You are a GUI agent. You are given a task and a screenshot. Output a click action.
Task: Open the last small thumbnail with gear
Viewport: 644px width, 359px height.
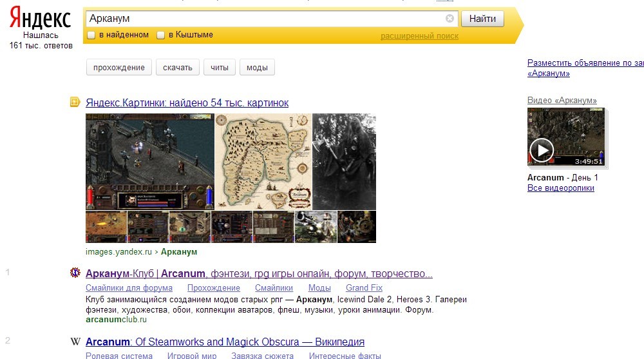tap(357, 227)
